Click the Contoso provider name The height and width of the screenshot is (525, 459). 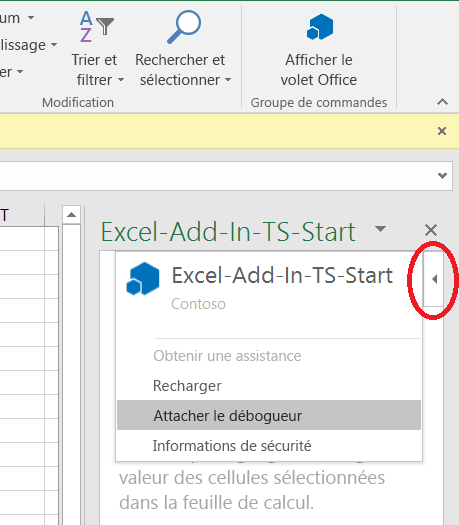[x=198, y=304]
